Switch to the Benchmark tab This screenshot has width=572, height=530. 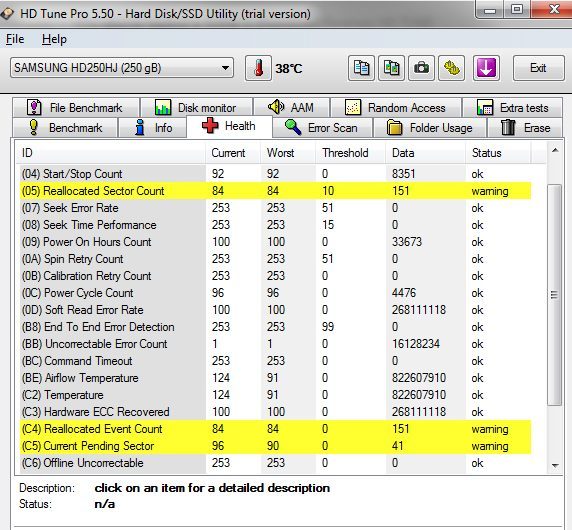(65, 128)
